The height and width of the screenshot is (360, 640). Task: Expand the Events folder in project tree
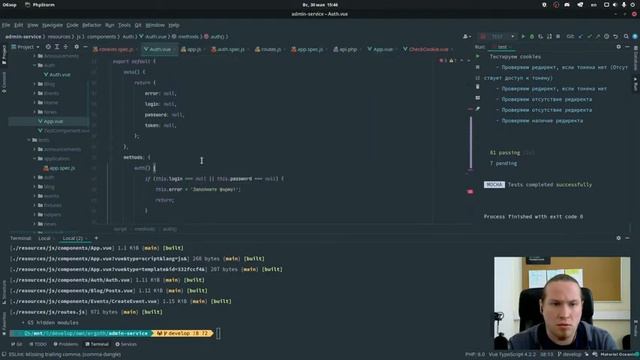[x=35, y=93]
